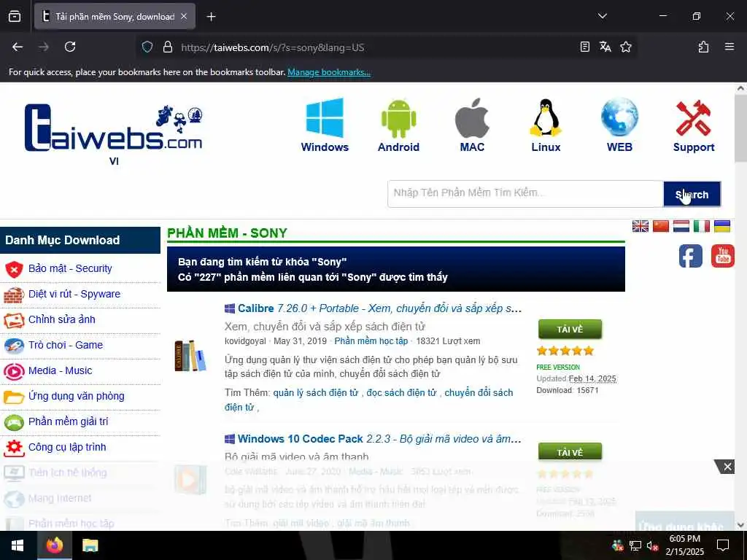Open the Windows Start menu
This screenshot has height=560, width=747.
18,545
